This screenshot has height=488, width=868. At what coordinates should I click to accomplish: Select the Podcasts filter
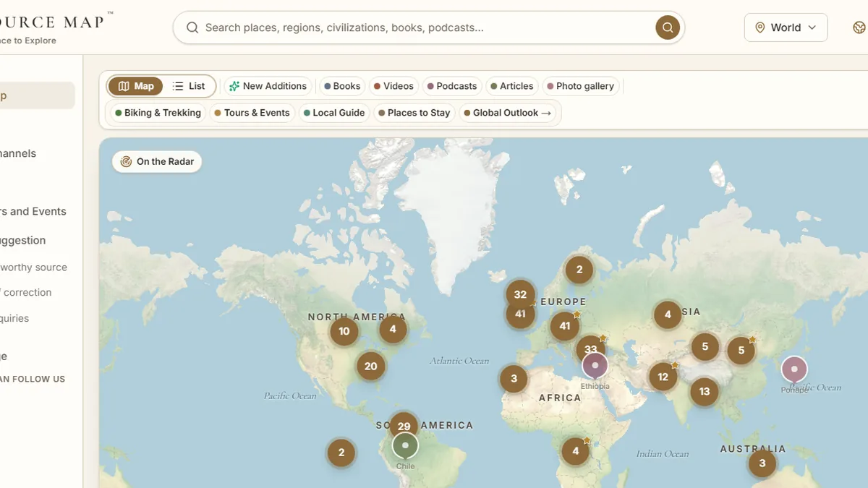452,86
